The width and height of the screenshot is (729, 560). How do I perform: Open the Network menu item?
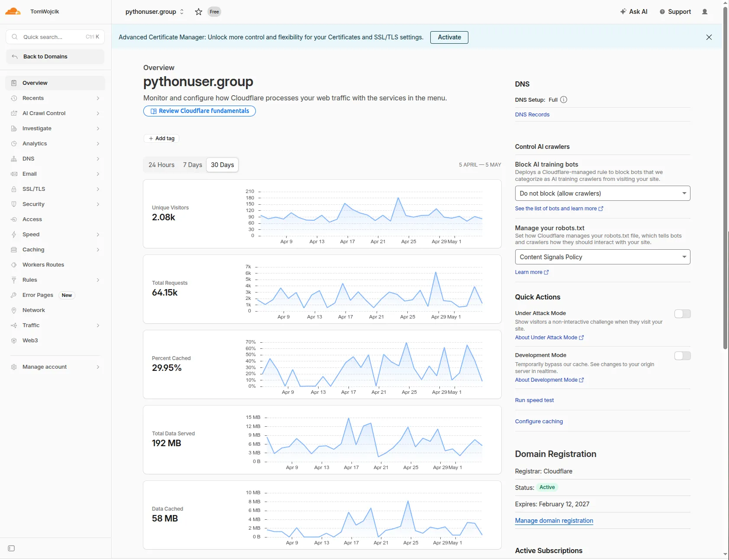click(55, 310)
